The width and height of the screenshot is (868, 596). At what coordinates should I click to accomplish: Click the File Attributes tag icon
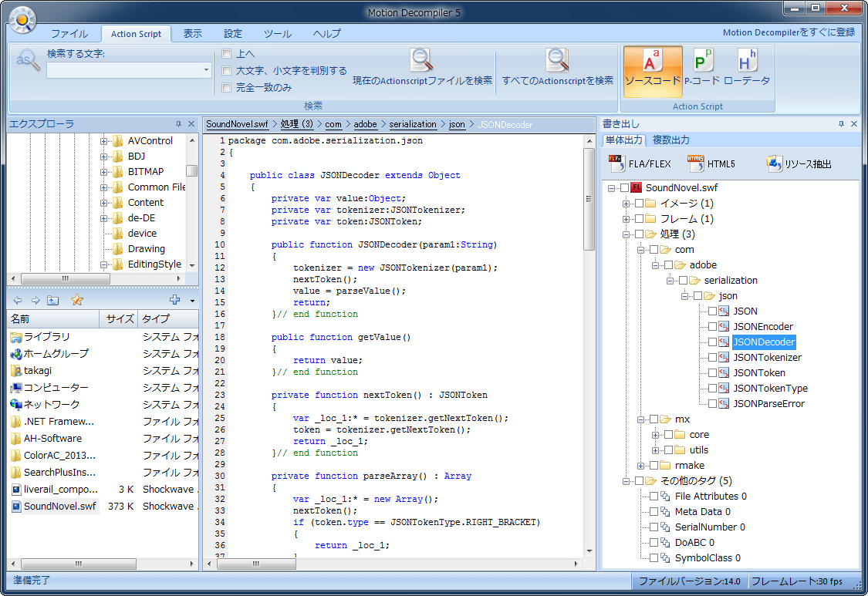pyautogui.click(x=665, y=497)
